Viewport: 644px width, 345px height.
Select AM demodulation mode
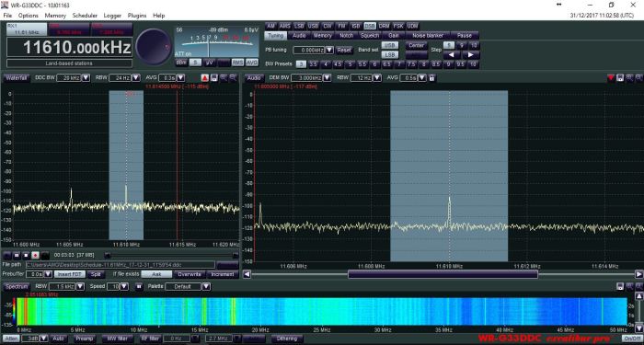(x=270, y=26)
